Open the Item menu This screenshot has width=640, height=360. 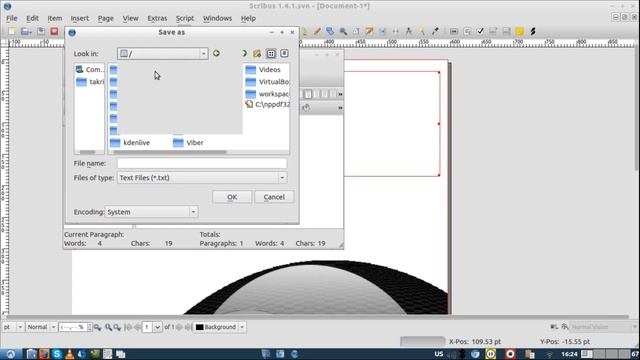55,18
